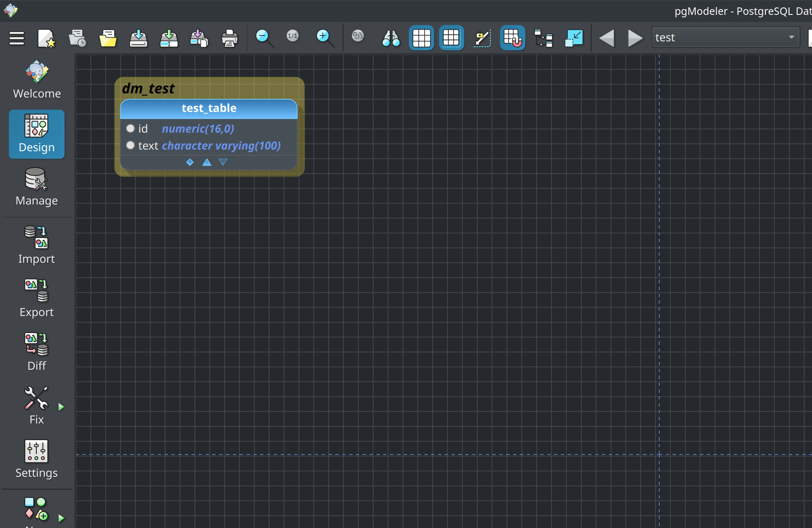
Task: Create a new empty database model
Action: (46, 38)
